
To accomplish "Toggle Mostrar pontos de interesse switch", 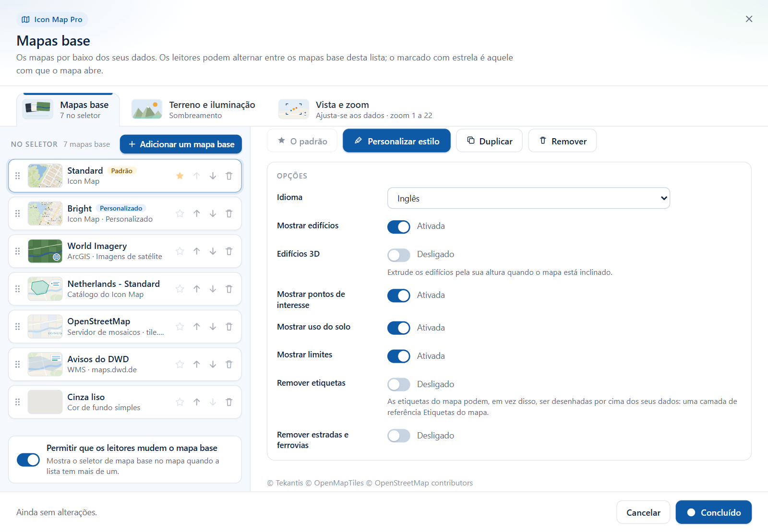I will [x=399, y=296].
